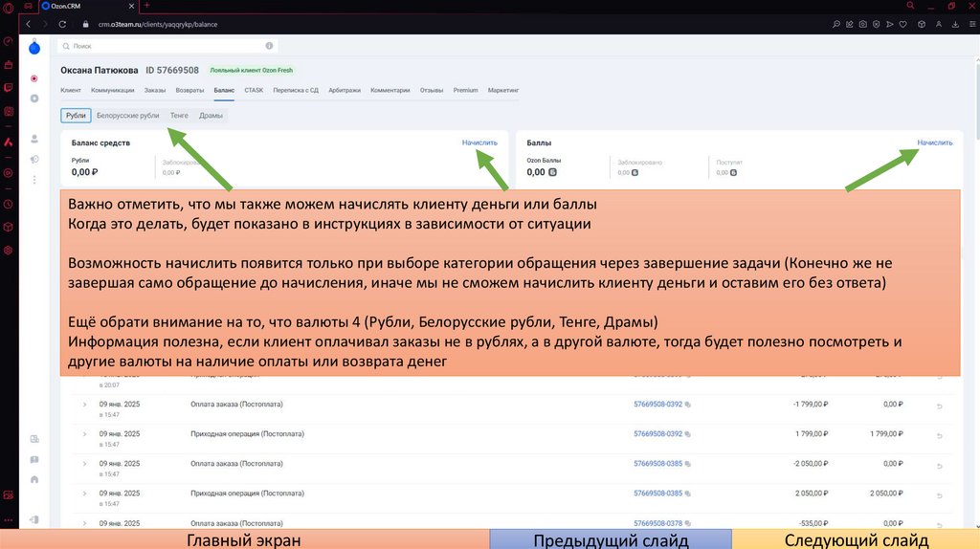Open the account person toolbar icon
Image resolution: width=980 pixels, height=549 pixels.
point(939,24)
